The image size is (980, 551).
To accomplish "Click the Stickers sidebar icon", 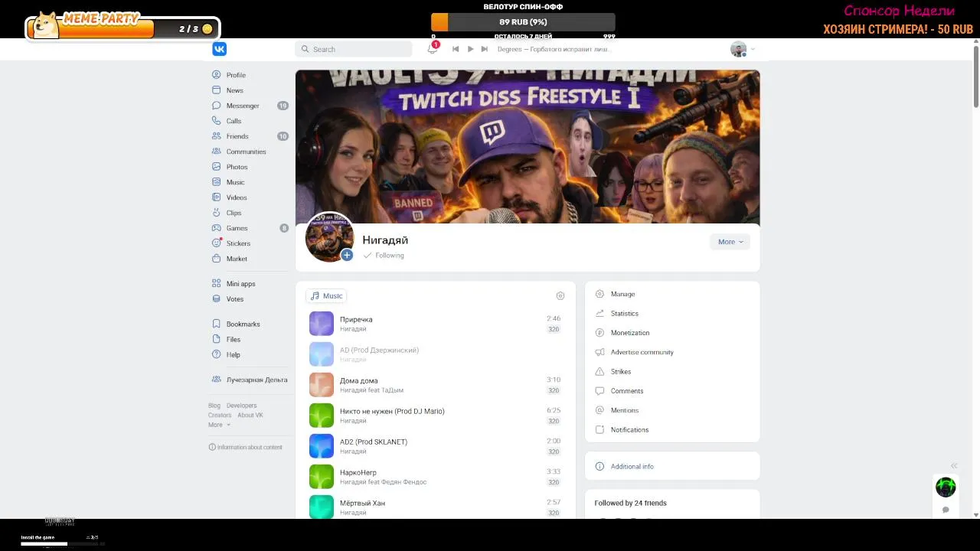I will 217,243.
